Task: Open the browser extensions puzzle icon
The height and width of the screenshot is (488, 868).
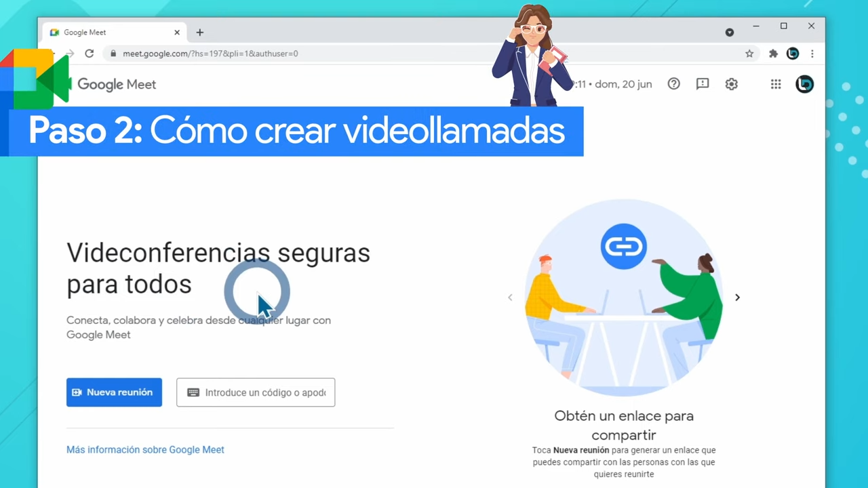Action: pos(773,54)
